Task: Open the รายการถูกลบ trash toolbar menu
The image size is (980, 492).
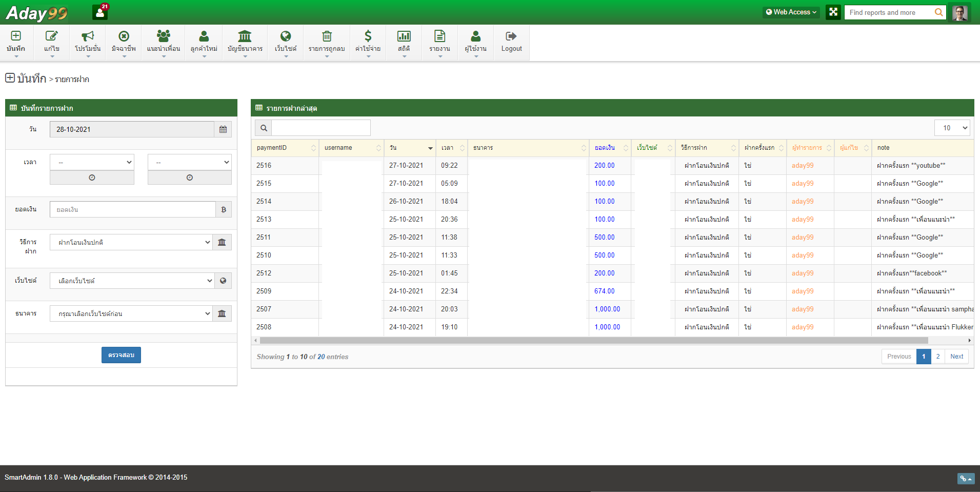Action: pos(327,43)
